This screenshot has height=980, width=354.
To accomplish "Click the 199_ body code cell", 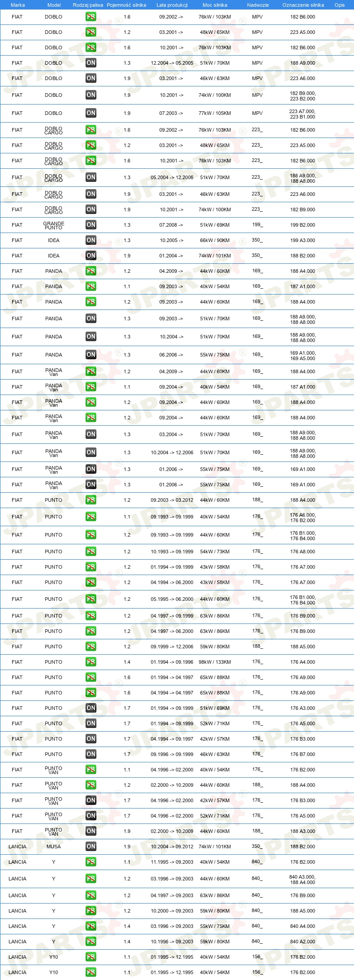I will (x=257, y=224).
